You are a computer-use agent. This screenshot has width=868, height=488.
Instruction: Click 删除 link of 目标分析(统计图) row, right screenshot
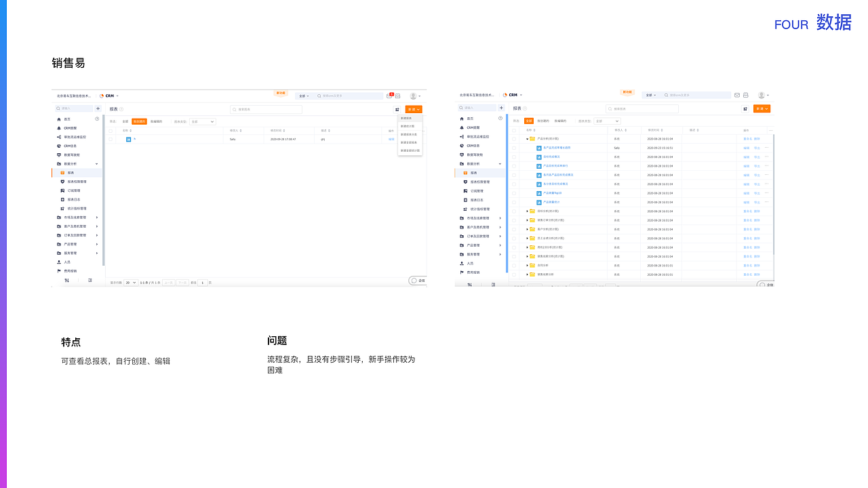tap(757, 211)
